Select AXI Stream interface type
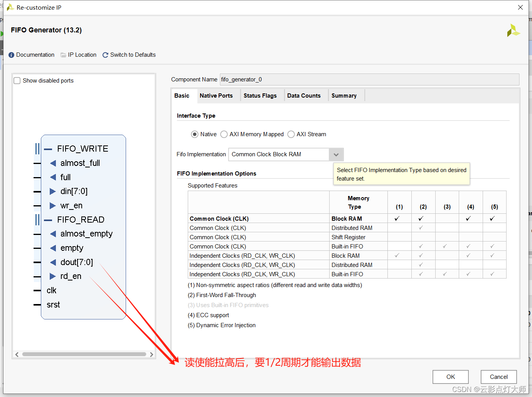Viewport: 532px width, 397px height. coord(291,134)
